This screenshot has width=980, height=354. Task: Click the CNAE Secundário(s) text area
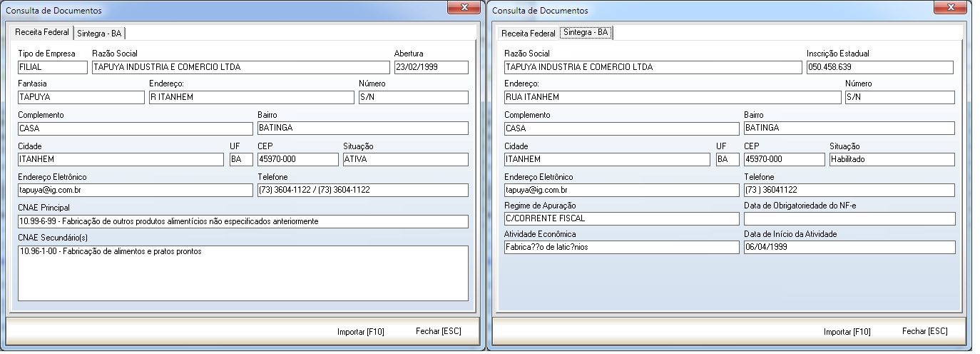pyautogui.click(x=243, y=273)
